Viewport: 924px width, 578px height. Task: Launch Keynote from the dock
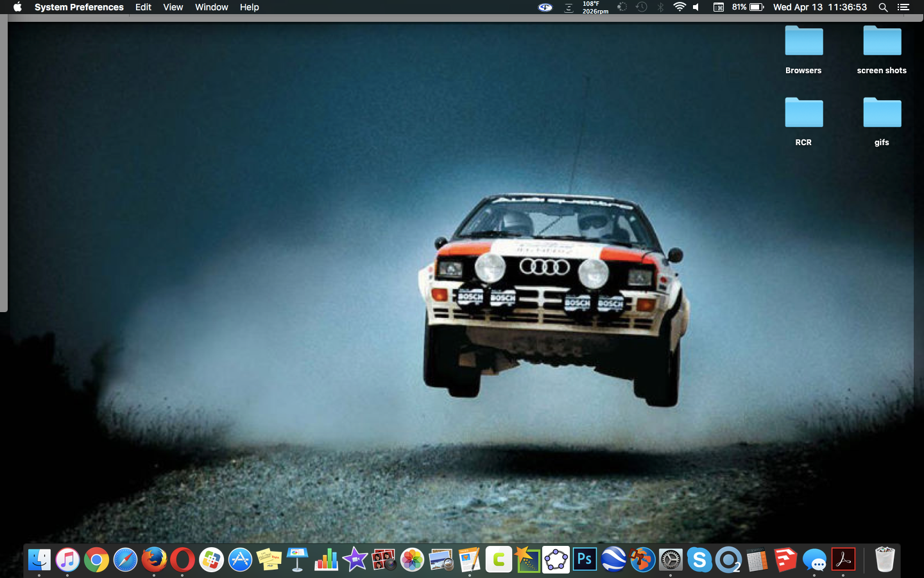[298, 560]
